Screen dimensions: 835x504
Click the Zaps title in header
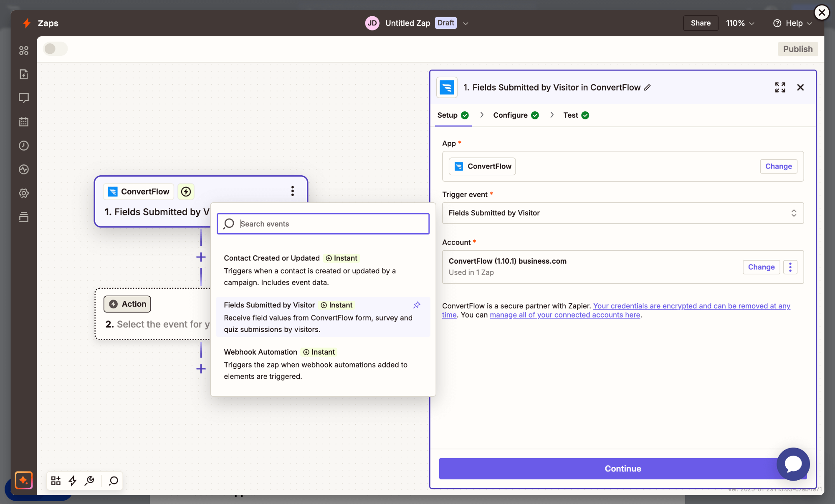pyautogui.click(x=48, y=23)
